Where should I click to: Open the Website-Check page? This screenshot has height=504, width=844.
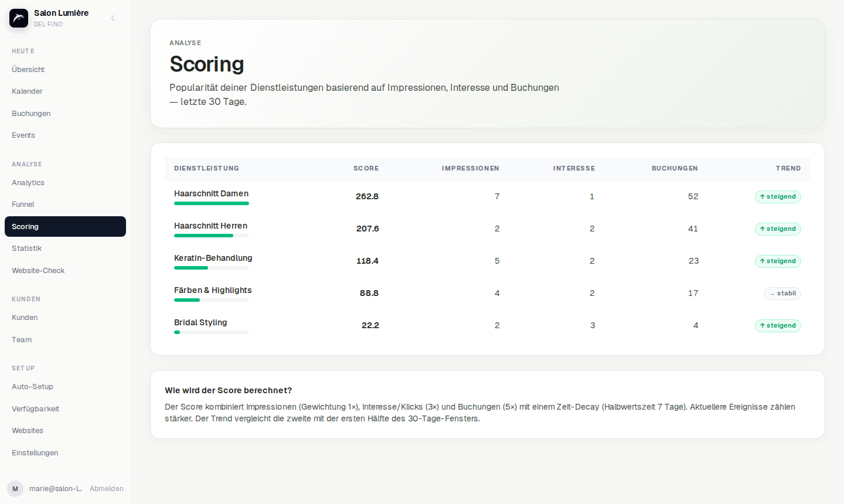tap(65, 271)
